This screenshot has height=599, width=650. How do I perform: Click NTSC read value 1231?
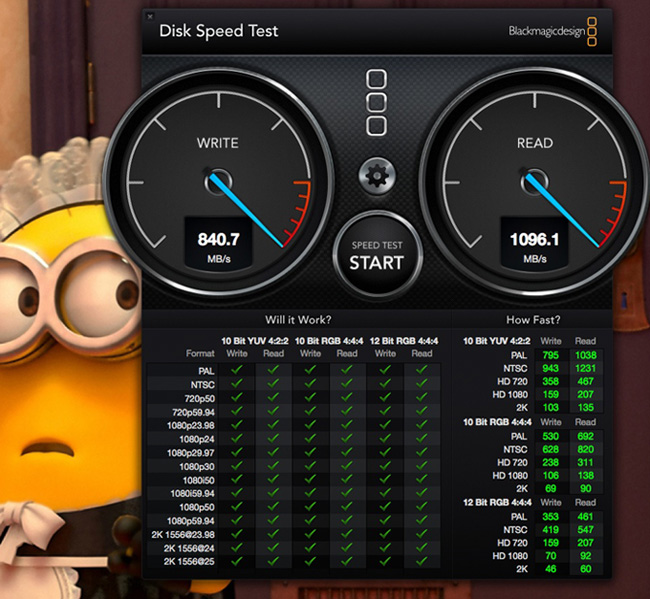585,368
